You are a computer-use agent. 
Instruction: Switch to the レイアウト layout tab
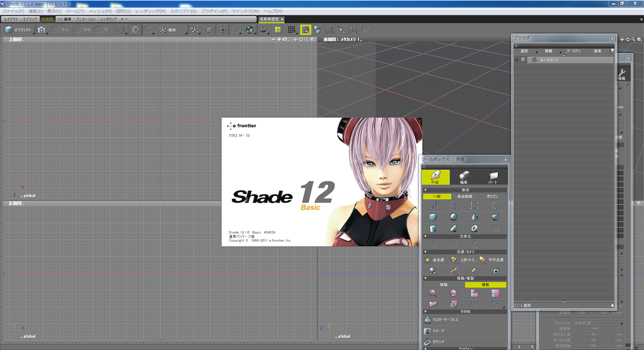point(11,19)
